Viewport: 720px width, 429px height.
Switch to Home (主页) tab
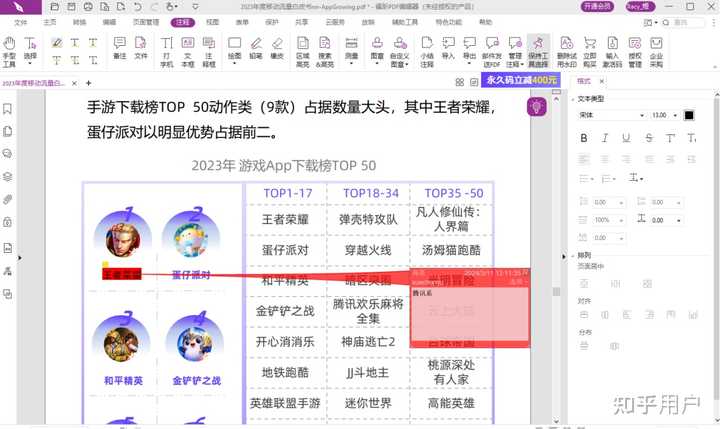pos(50,22)
